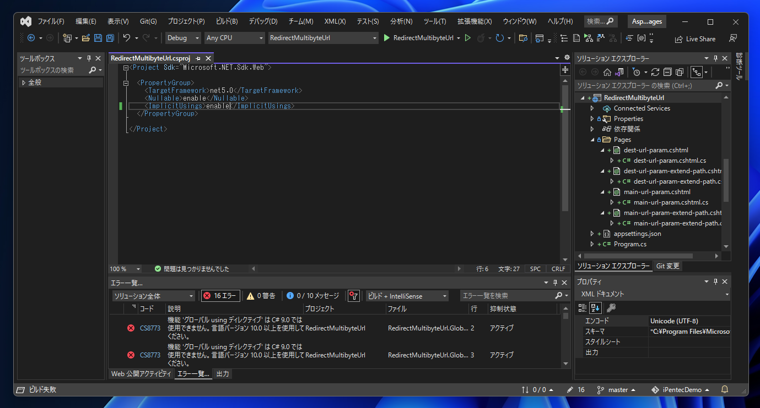The image size is (760, 408).
Task: Click Alphabetical sort icon in Properties panel
Action: (595, 308)
